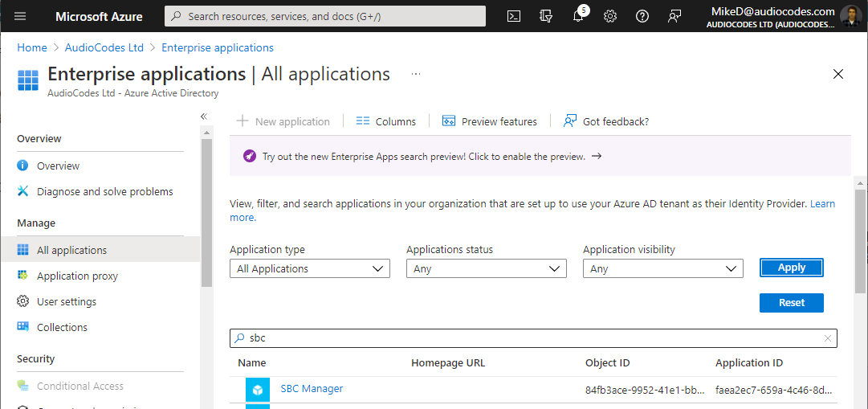Open the SBC Manager application link
This screenshot has width=868, height=409.
(312, 389)
